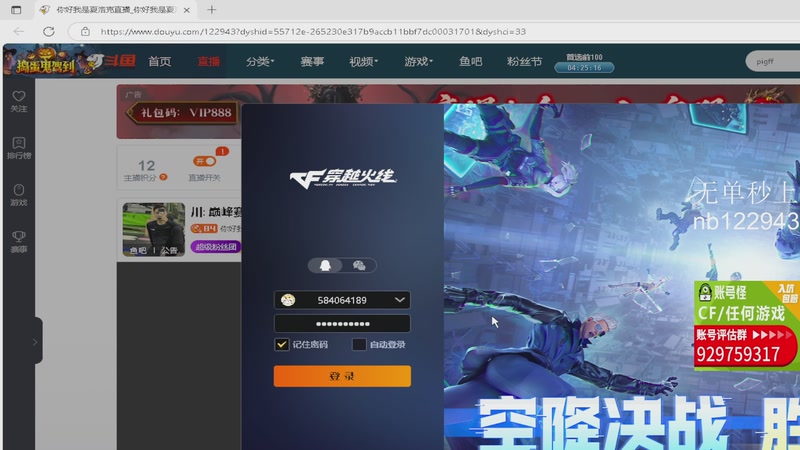Click the orange 登录 button
This screenshot has width=800, height=450.
click(342, 376)
